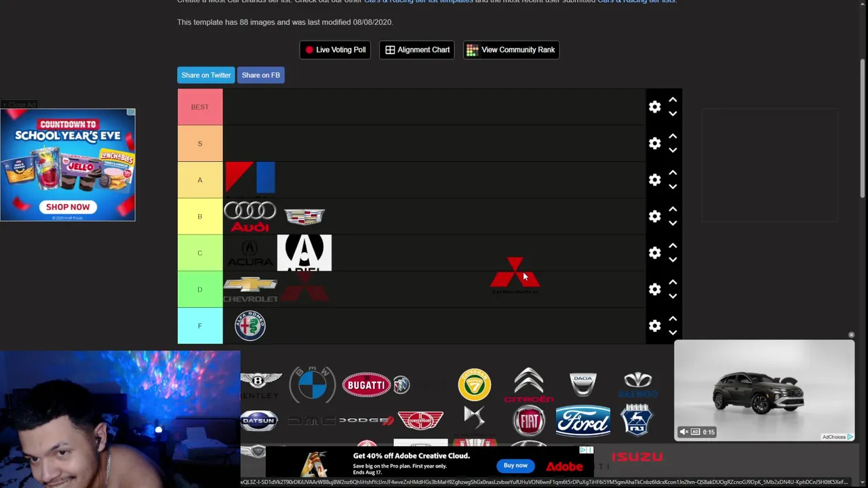
Task: Select the Audi logo in B tier
Action: point(250,217)
